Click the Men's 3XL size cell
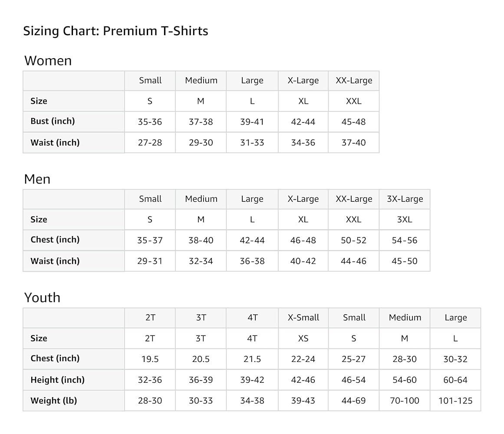The width and height of the screenshot is (504, 434). click(x=405, y=220)
